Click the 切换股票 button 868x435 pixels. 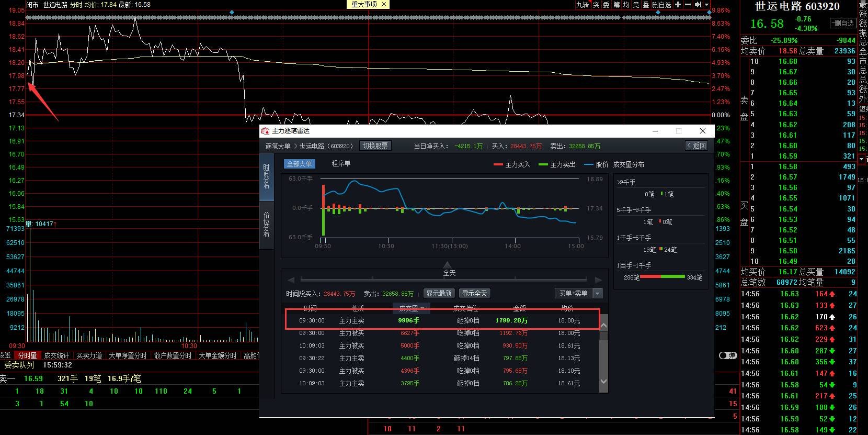[375, 146]
